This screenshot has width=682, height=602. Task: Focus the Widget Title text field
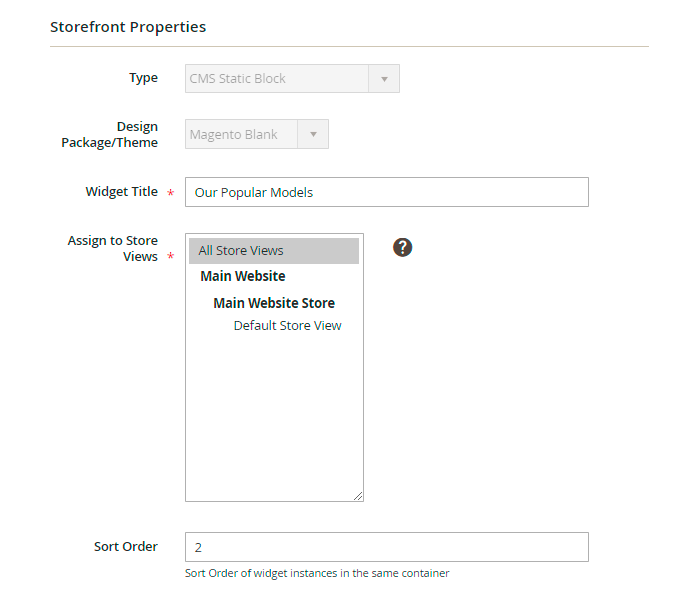click(x=386, y=192)
